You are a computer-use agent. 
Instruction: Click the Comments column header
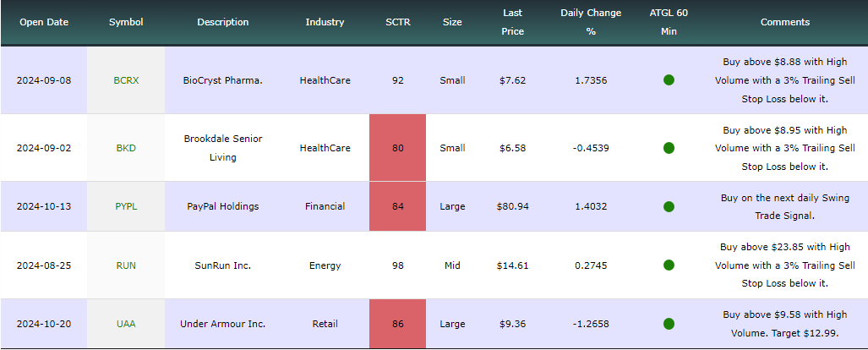(x=785, y=22)
